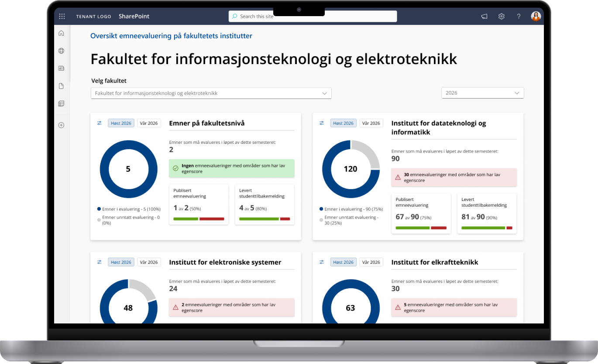Click the notebook icon in the sidebar

(x=61, y=103)
